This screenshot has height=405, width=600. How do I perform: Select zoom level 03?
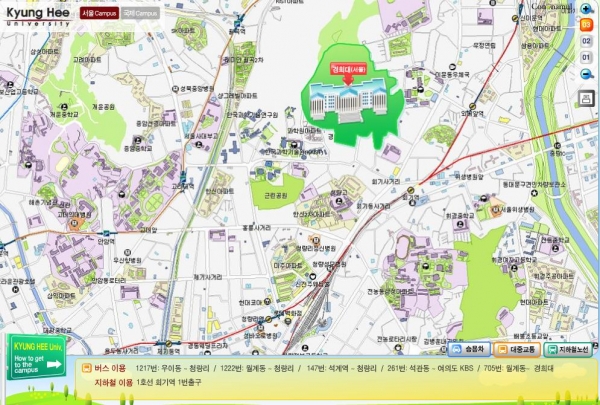(x=587, y=23)
